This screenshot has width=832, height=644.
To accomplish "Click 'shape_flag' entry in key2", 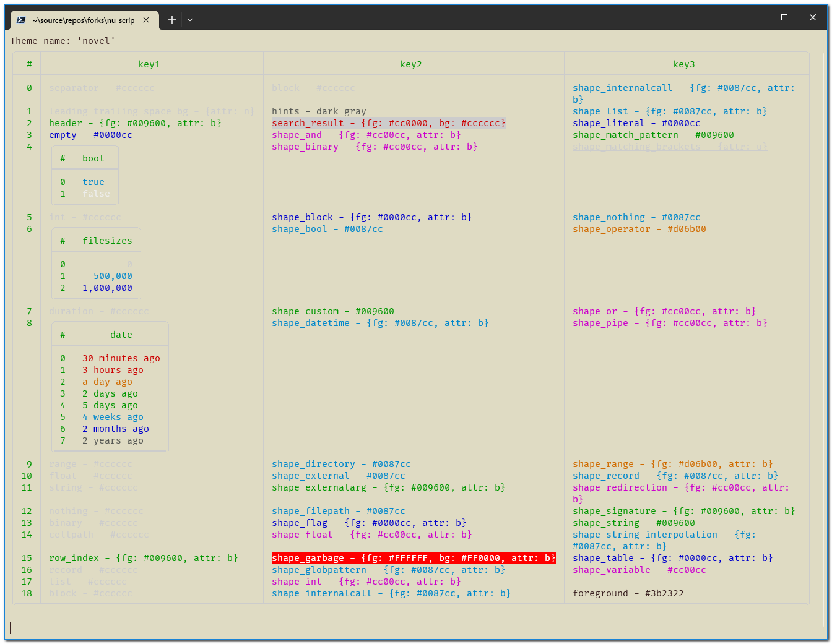I will point(369,523).
